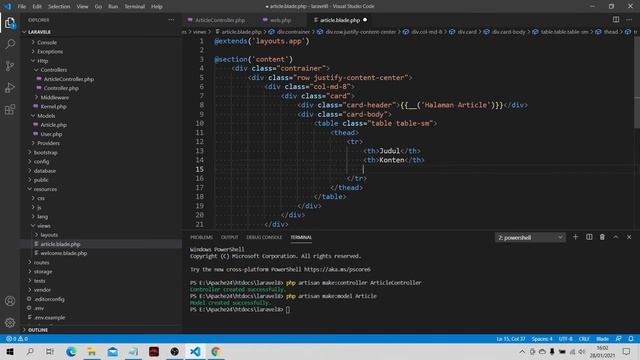Show errors and warnings count in status bar

pos(17,339)
